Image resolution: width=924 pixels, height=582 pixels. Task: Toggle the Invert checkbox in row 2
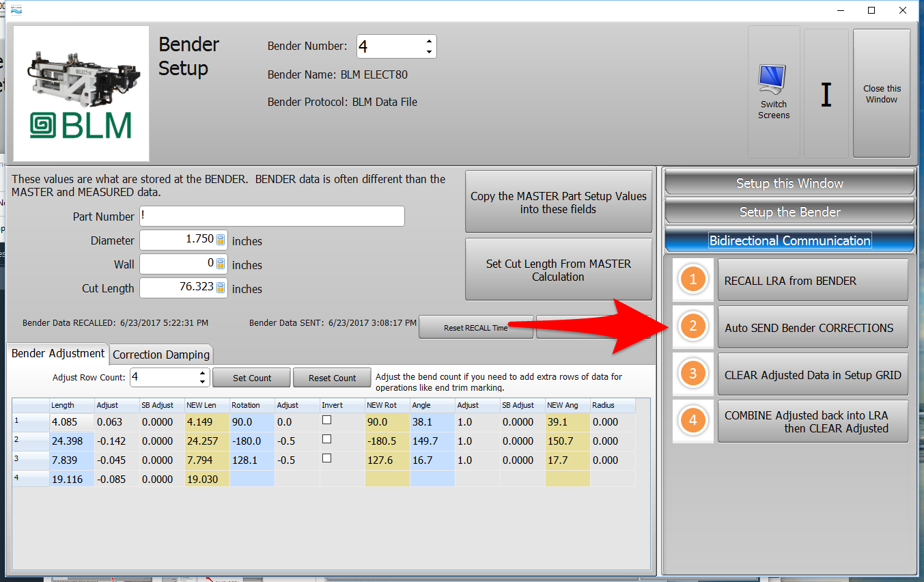tap(327, 439)
